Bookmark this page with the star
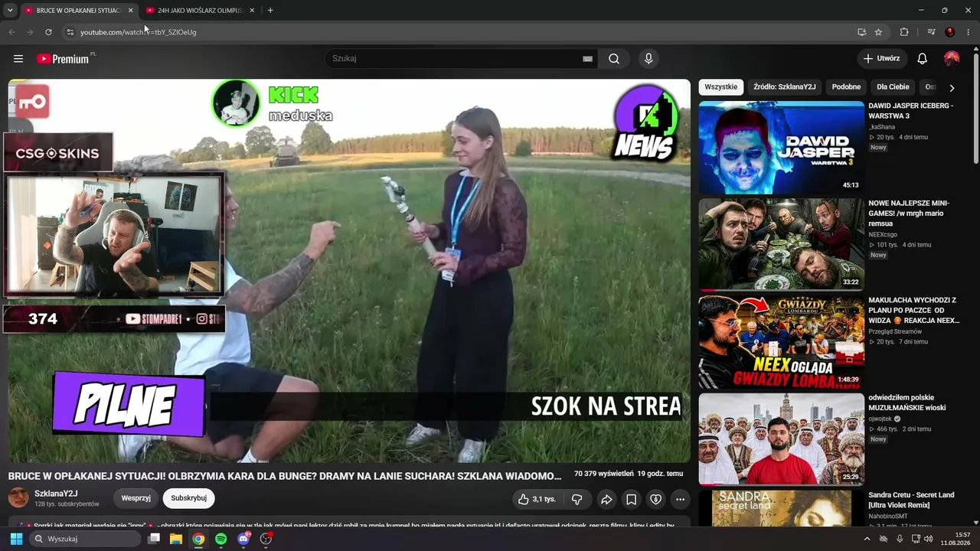 point(878,32)
